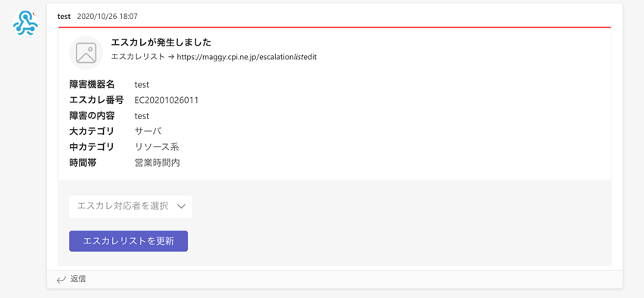Click the 障害の内容 label
The height and width of the screenshot is (298, 644).
[x=92, y=116]
